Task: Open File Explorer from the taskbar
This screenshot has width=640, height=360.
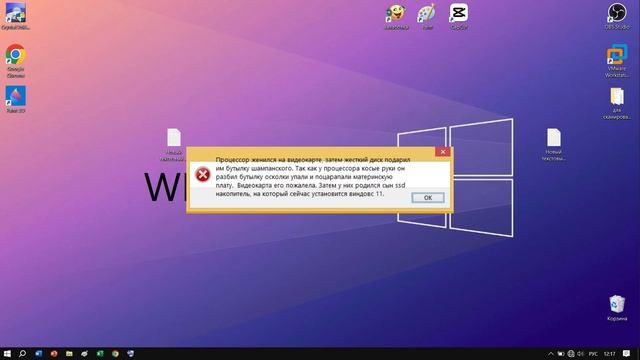Action: coord(69,353)
